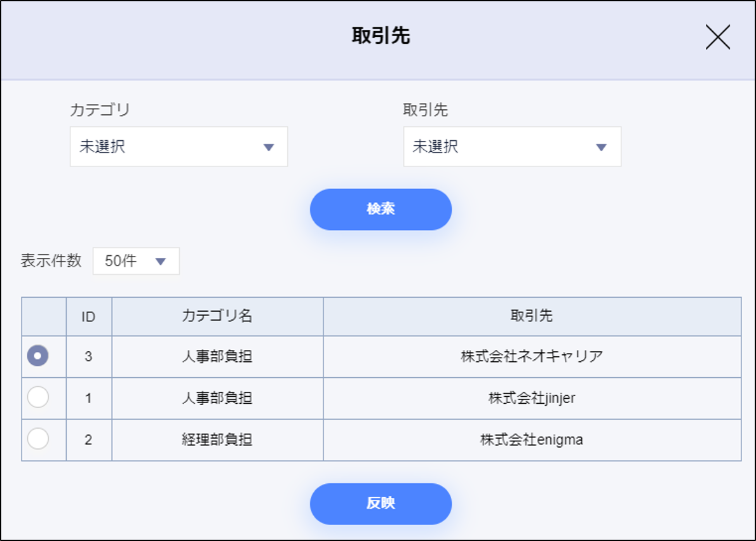Click 人事部負担 cell in jinjer row

point(217,398)
